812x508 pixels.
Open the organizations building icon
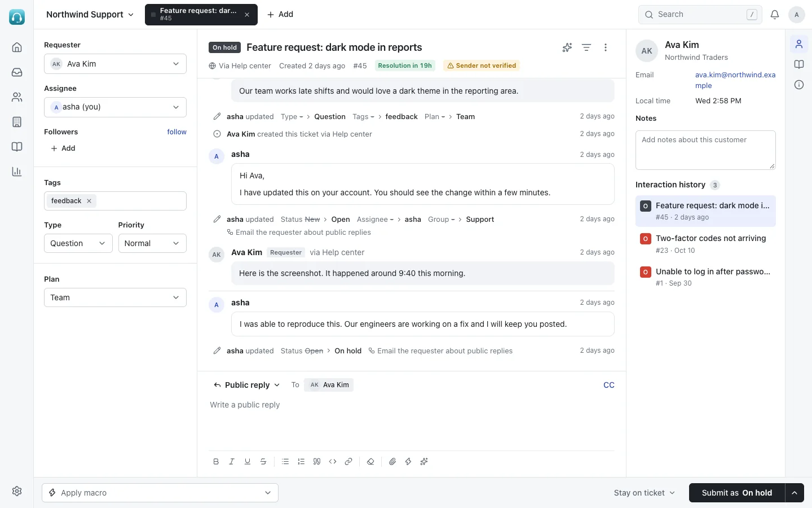17,122
